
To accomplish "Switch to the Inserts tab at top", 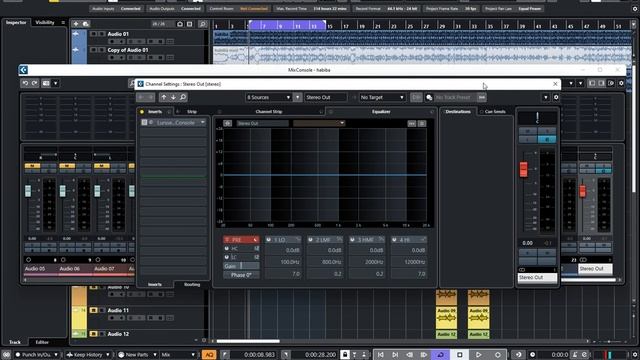I will coord(155,111).
